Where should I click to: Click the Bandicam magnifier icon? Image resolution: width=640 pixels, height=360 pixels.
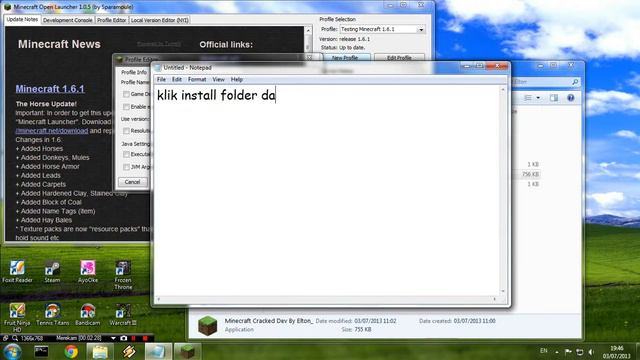click(x=15, y=338)
